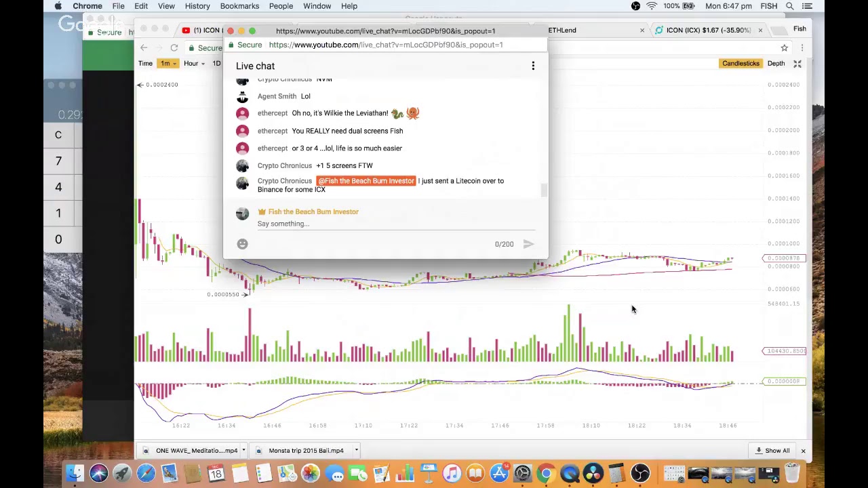Open Live chat three-dot options menu

pyautogui.click(x=533, y=66)
